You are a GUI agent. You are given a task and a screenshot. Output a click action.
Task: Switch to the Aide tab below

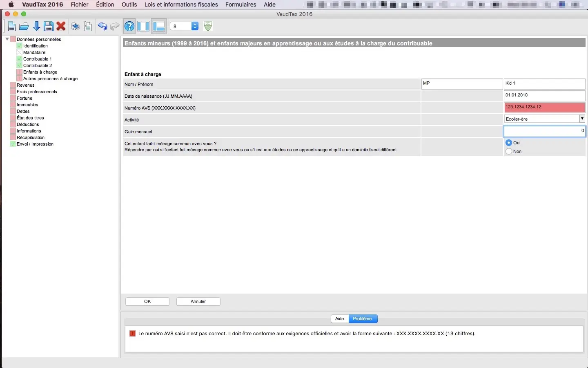click(340, 319)
